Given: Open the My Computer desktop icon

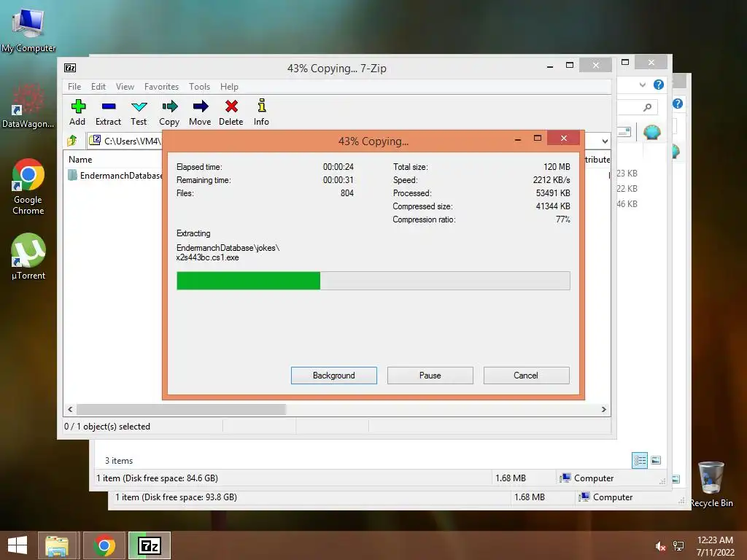Looking at the screenshot, I should pos(28,29).
